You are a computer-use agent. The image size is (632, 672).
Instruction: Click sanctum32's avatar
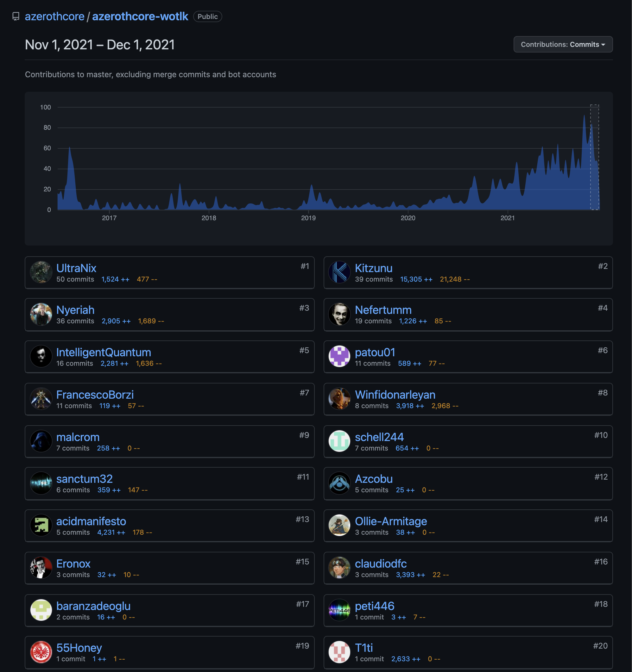tap(41, 483)
